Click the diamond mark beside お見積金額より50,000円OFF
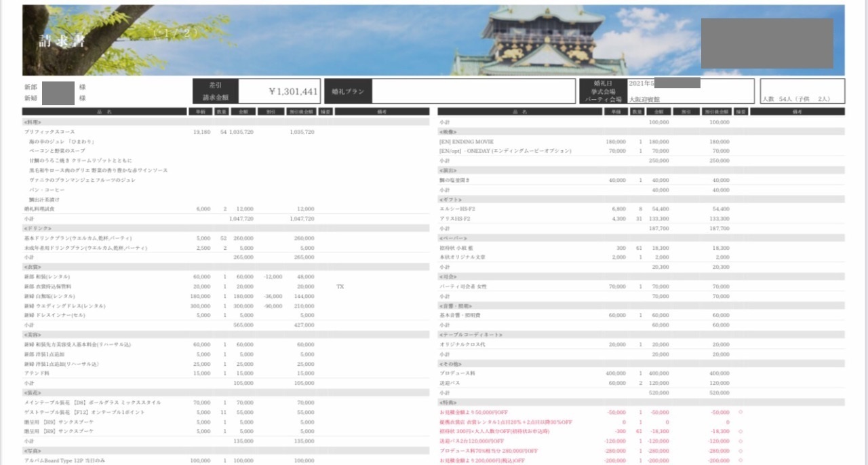This screenshot has height=465, width=868. tap(740, 411)
